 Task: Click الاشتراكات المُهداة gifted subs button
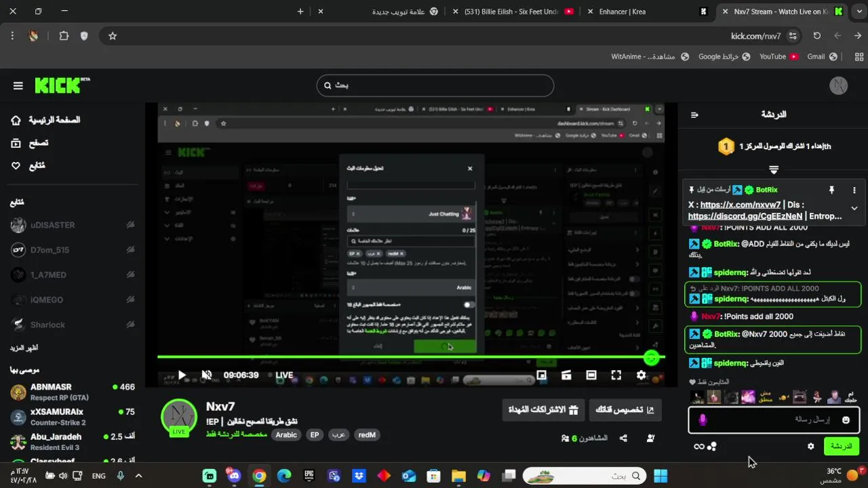tap(543, 409)
